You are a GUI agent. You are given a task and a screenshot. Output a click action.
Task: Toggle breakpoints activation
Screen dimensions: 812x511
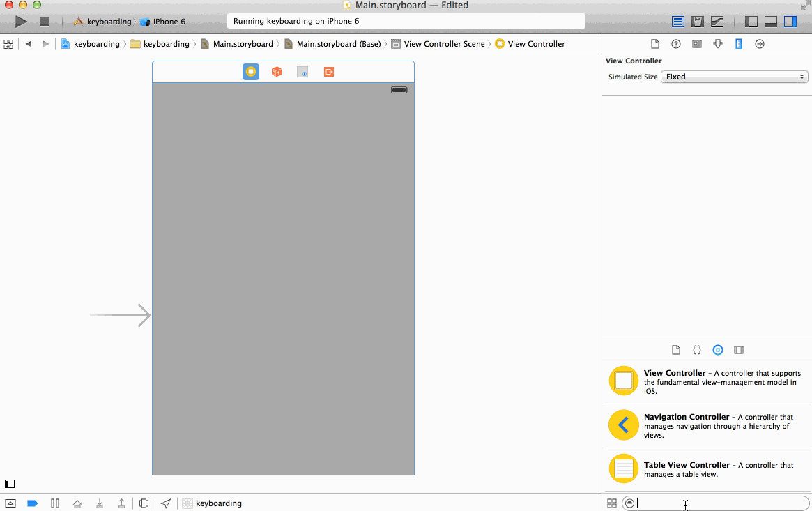pos(33,503)
